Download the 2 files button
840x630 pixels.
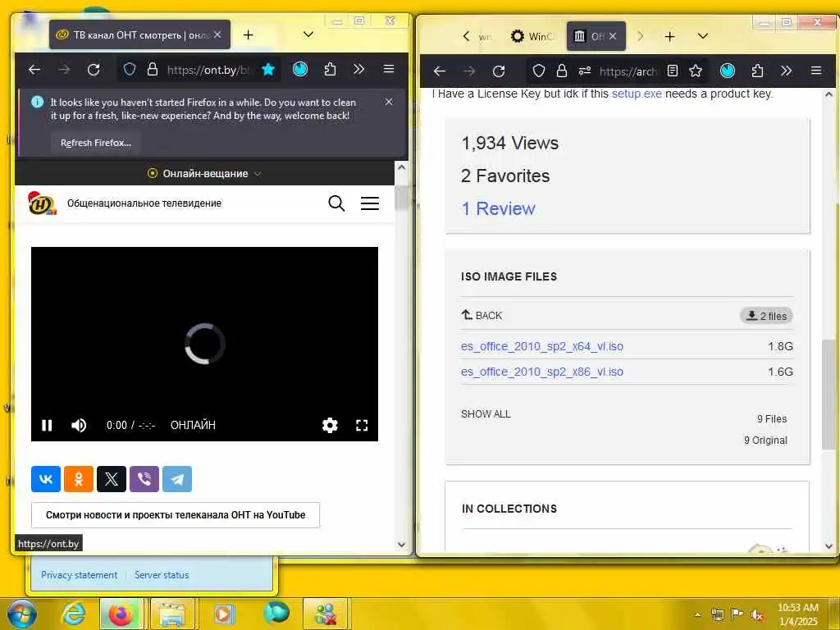(x=767, y=316)
